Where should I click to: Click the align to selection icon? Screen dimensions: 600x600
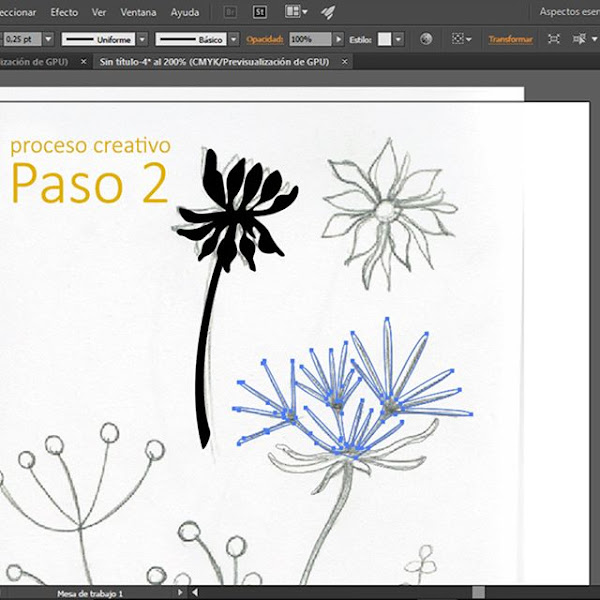click(458, 39)
